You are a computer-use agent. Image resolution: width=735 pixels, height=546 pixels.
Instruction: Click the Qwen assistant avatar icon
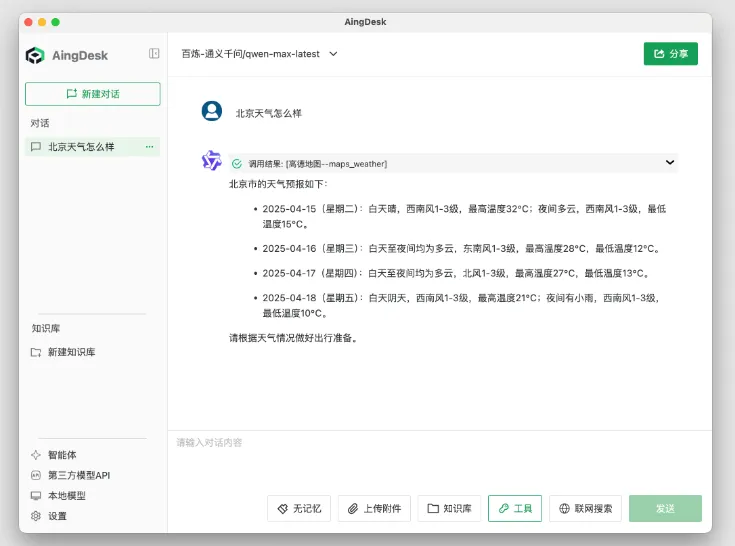[211, 160]
